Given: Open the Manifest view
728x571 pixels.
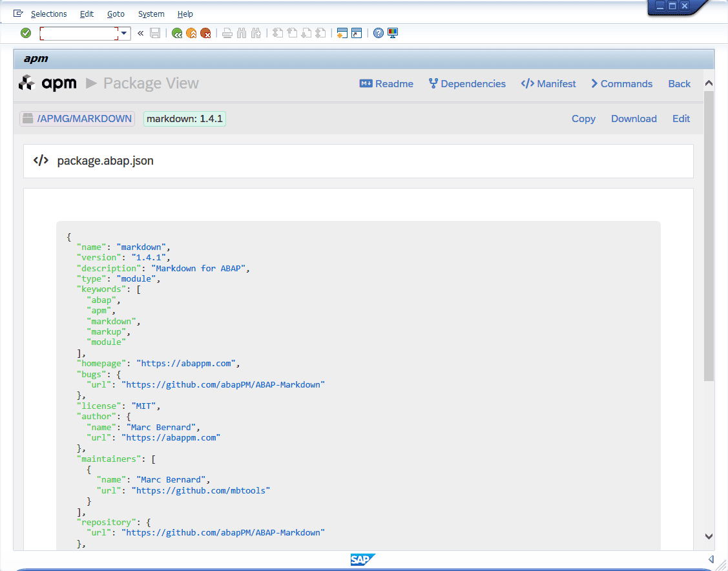Looking at the screenshot, I should pyautogui.click(x=548, y=83).
